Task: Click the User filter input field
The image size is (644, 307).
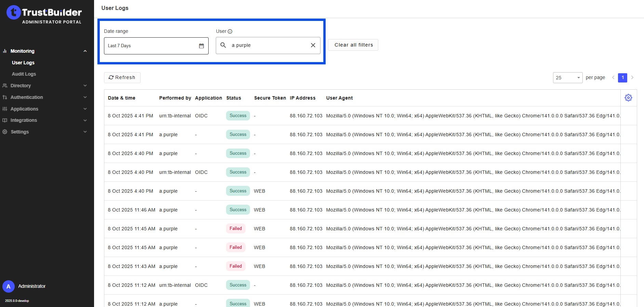Action: click(268, 45)
